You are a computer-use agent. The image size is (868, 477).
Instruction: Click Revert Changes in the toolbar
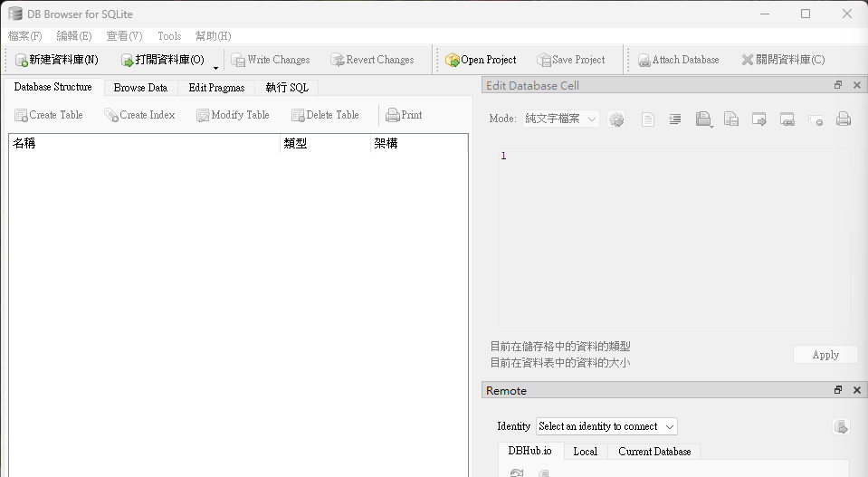[372, 60]
